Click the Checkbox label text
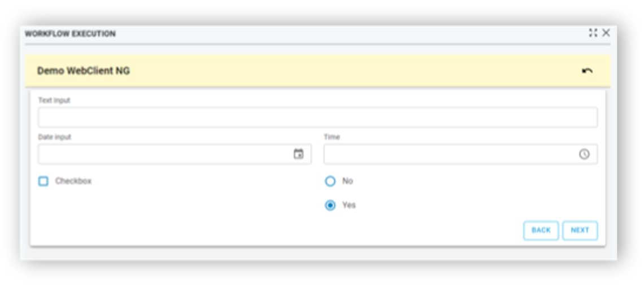Screen dimensions: 644x296 coord(73,181)
